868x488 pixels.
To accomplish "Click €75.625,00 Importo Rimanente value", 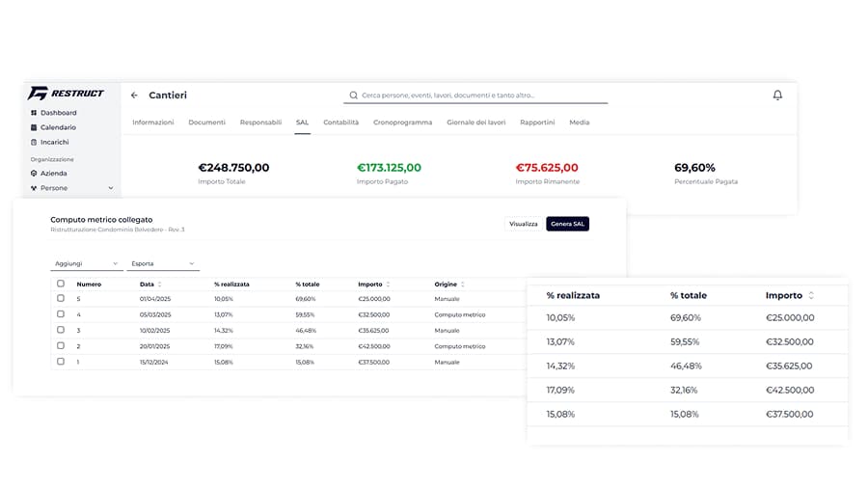I will [547, 168].
